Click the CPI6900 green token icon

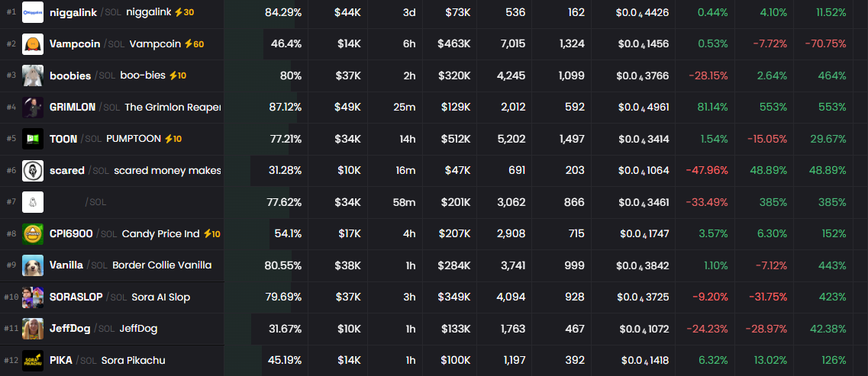[x=33, y=233]
